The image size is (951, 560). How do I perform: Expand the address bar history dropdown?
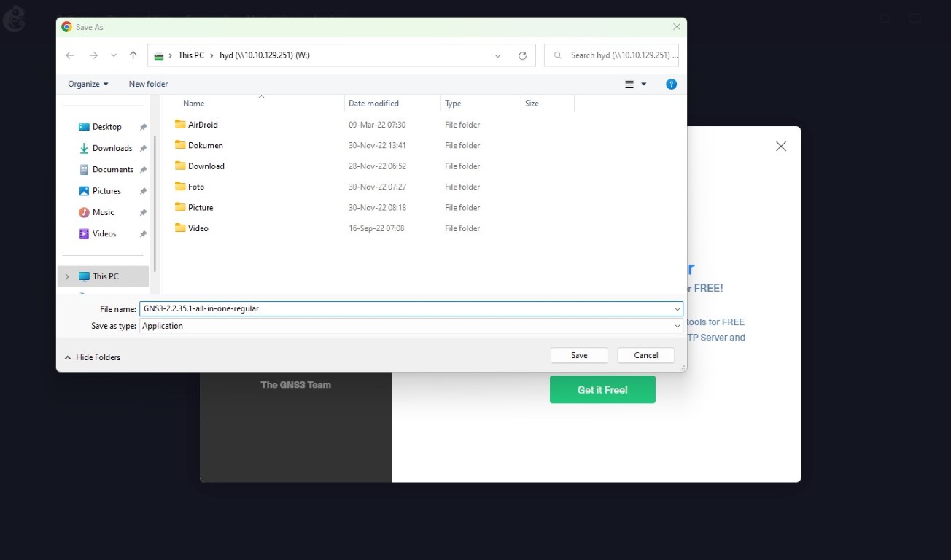point(497,55)
